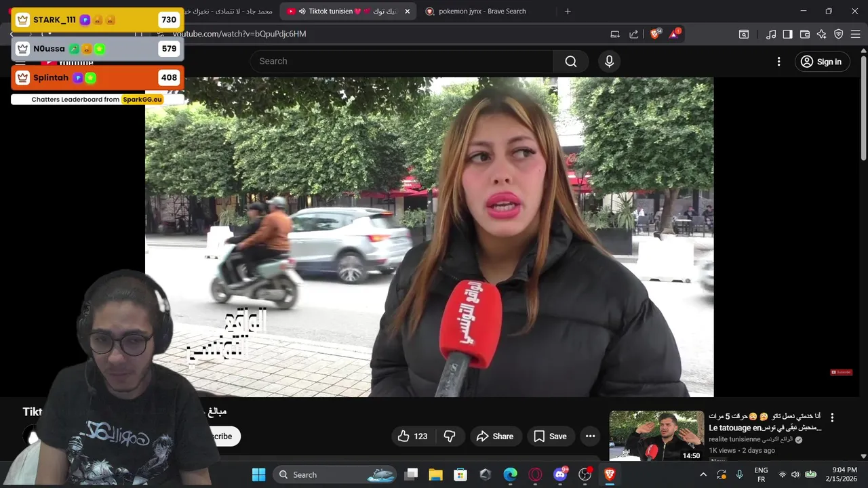This screenshot has height=488, width=868.
Task: Click the small Subscribe watermark in video
Action: click(x=841, y=372)
